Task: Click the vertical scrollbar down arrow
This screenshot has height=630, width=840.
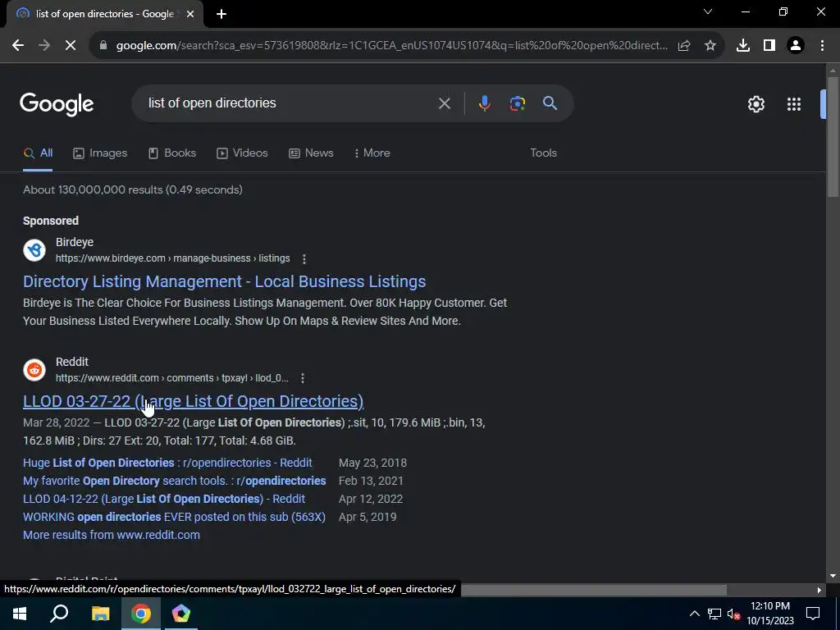Action: (x=833, y=577)
